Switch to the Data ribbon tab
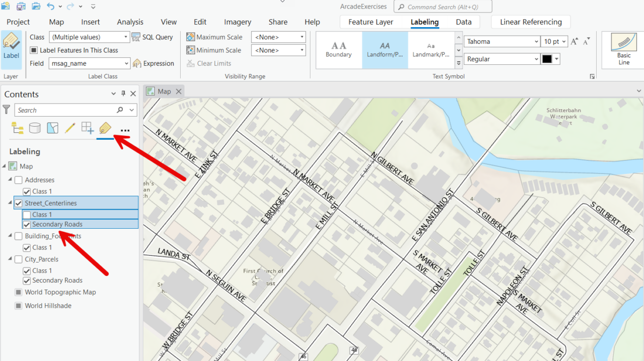Image resolution: width=644 pixels, height=361 pixels. [463, 22]
